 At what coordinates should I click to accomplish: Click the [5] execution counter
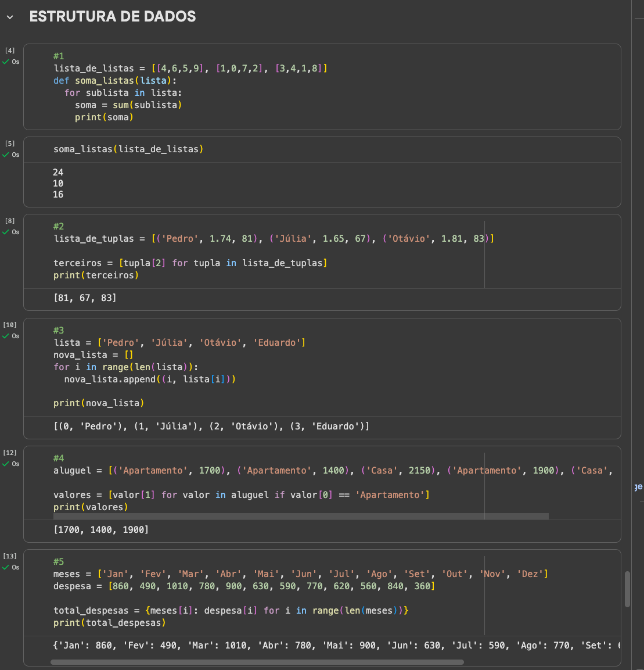10,144
